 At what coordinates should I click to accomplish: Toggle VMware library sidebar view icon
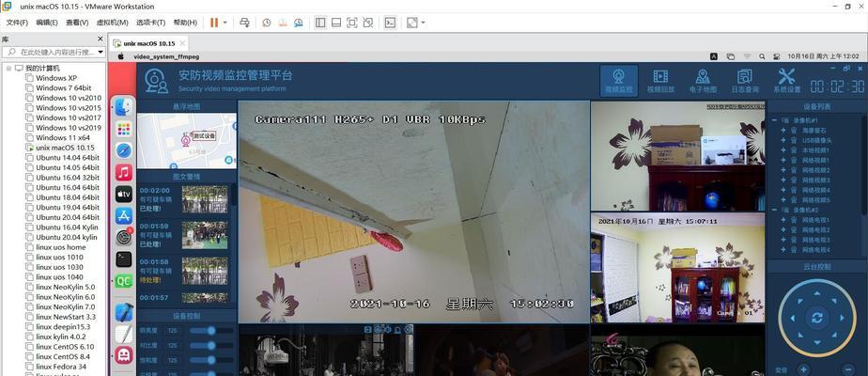(320, 23)
